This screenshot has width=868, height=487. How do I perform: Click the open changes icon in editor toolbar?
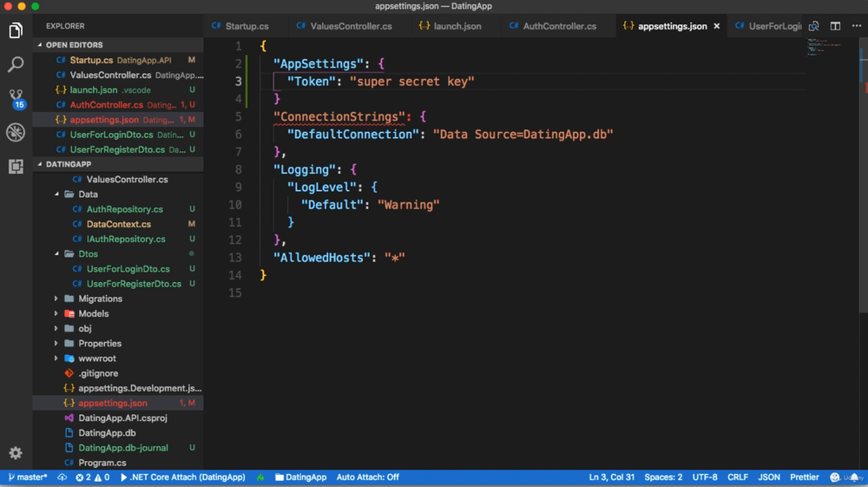click(814, 26)
